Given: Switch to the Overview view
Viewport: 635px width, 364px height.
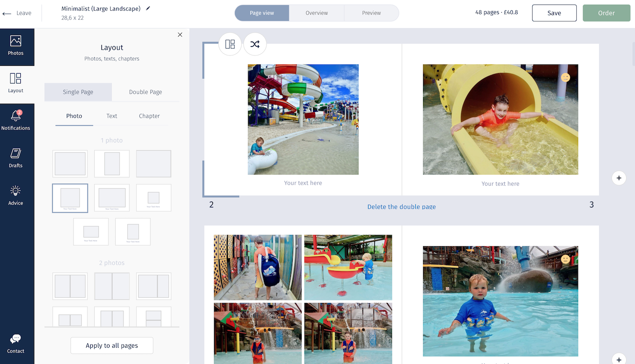Looking at the screenshot, I should 317,13.
